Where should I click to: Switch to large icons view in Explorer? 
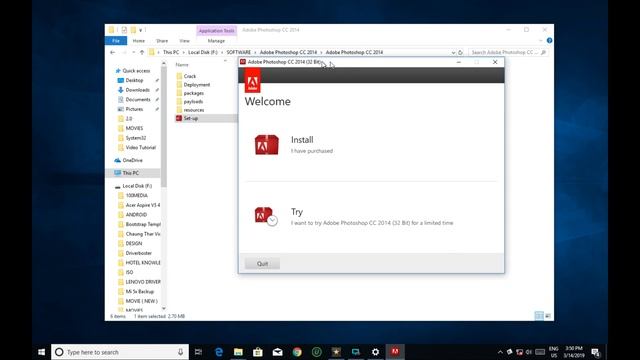point(548,316)
